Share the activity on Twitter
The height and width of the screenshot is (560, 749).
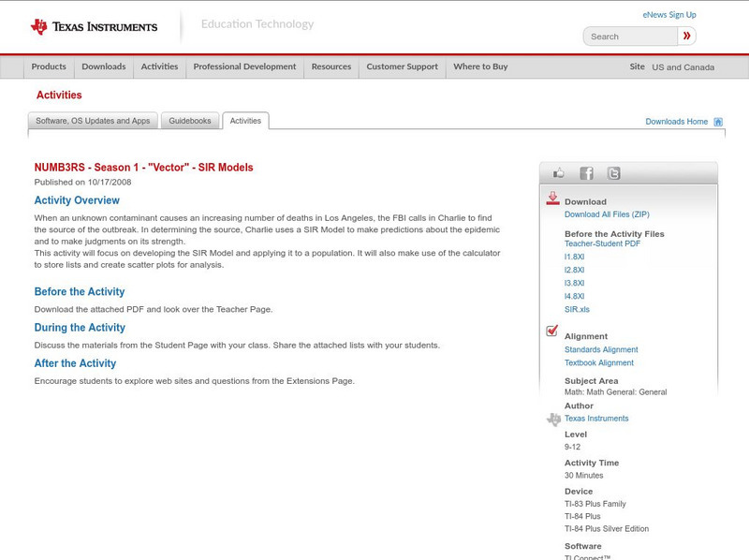pos(613,173)
